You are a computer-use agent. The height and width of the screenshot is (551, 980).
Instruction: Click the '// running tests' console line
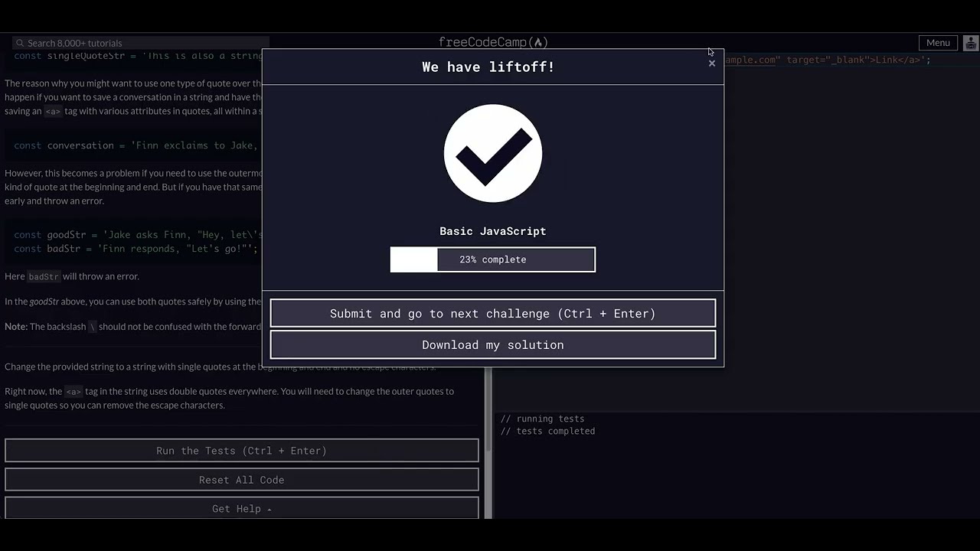point(542,419)
